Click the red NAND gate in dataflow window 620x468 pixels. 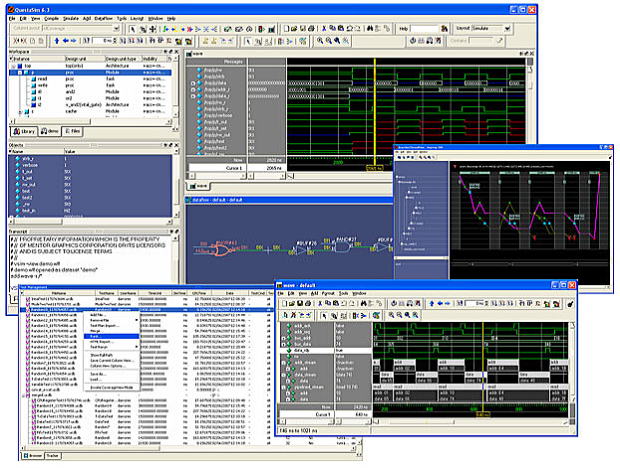click(223, 249)
